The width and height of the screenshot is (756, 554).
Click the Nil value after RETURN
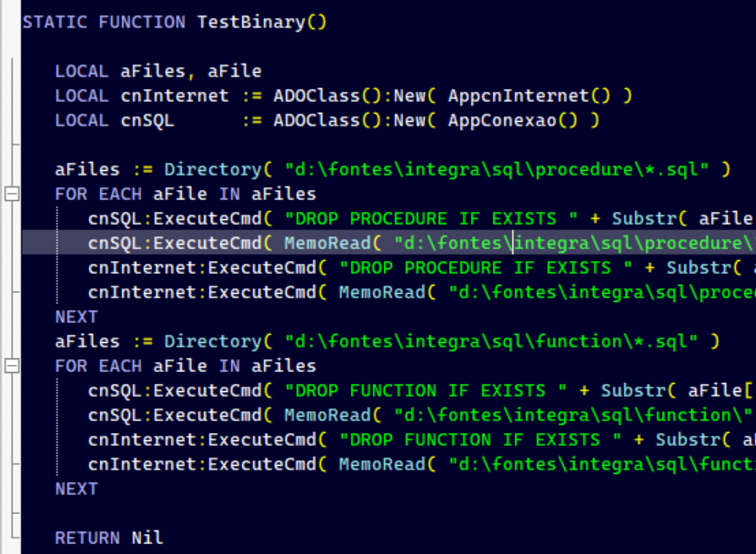[147, 538]
